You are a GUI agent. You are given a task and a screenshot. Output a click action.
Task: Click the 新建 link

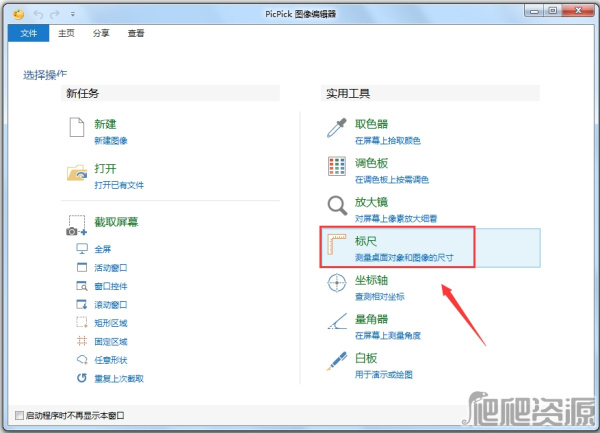pos(105,124)
